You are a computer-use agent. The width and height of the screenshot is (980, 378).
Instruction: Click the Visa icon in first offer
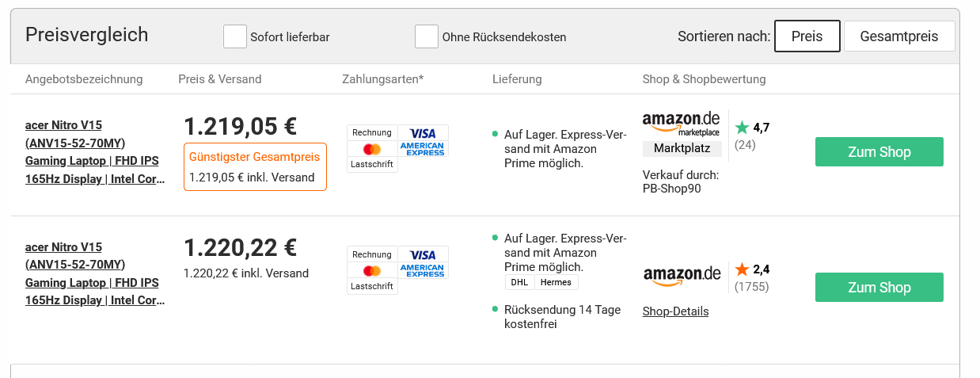click(423, 133)
